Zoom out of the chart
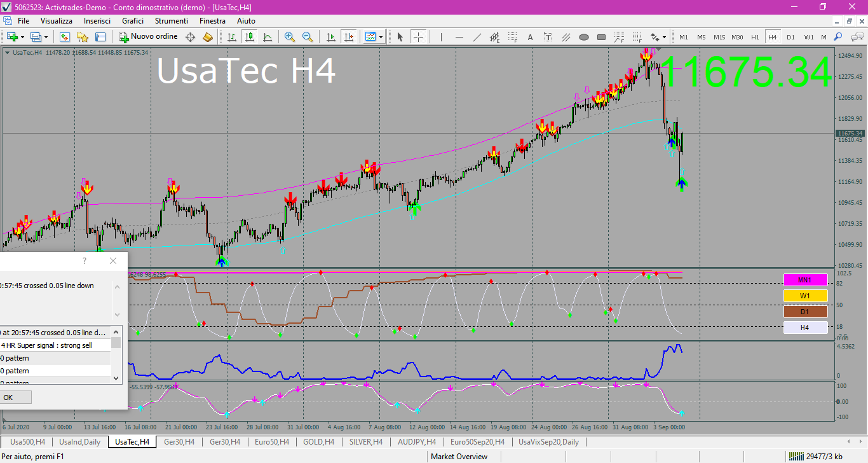Screen dimensions: 868x463 tap(308, 37)
